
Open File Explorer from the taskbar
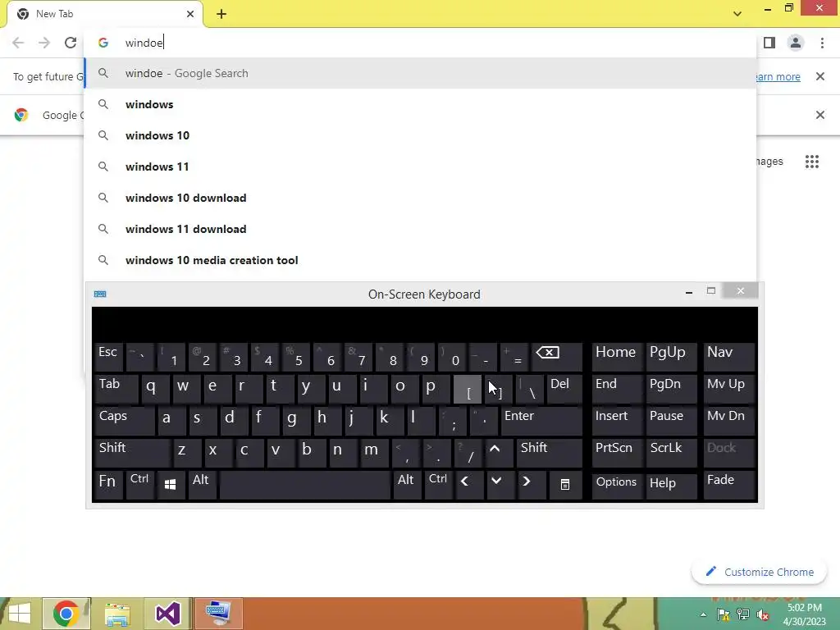click(x=116, y=614)
